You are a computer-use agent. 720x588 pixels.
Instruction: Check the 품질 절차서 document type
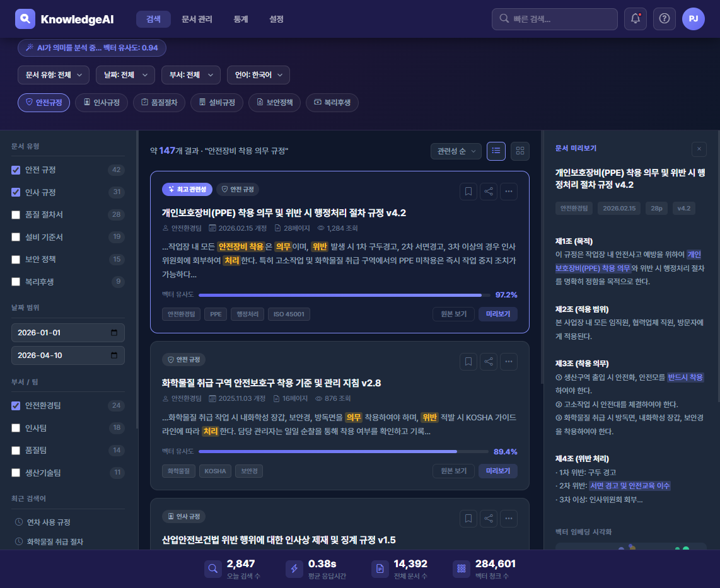click(16, 215)
